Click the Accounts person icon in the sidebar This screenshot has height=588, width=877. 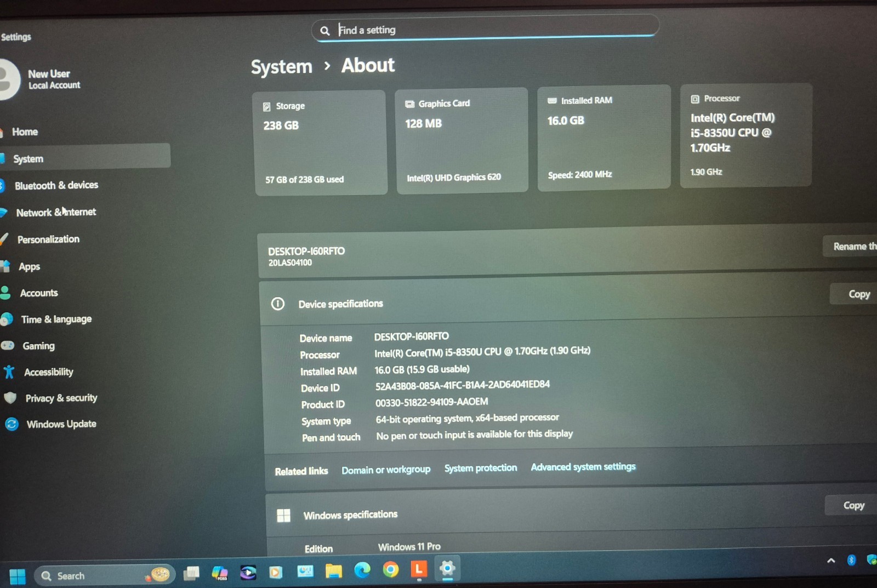tap(5, 293)
